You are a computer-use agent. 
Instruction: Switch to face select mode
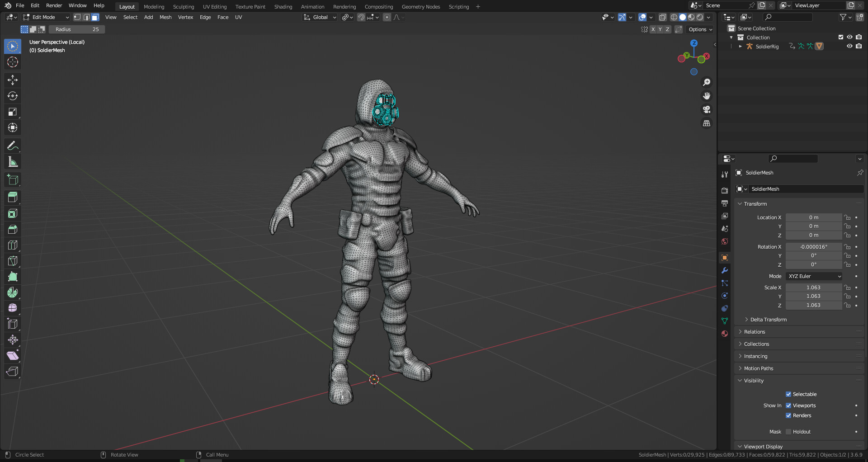(x=95, y=17)
